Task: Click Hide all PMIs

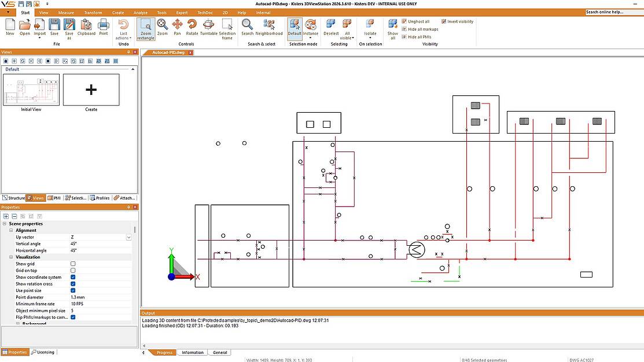Action: (x=417, y=37)
